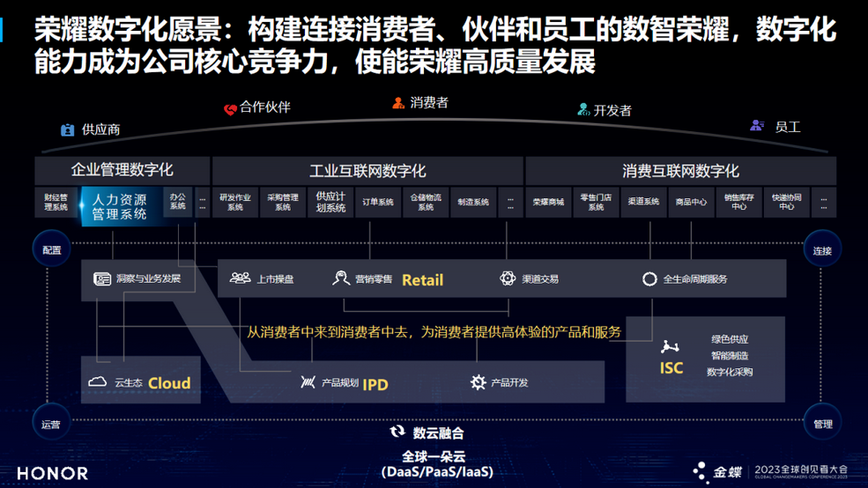The height and width of the screenshot is (488, 868).
Task: Click the 财经管理系统 box
Action: pyautogui.click(x=56, y=202)
